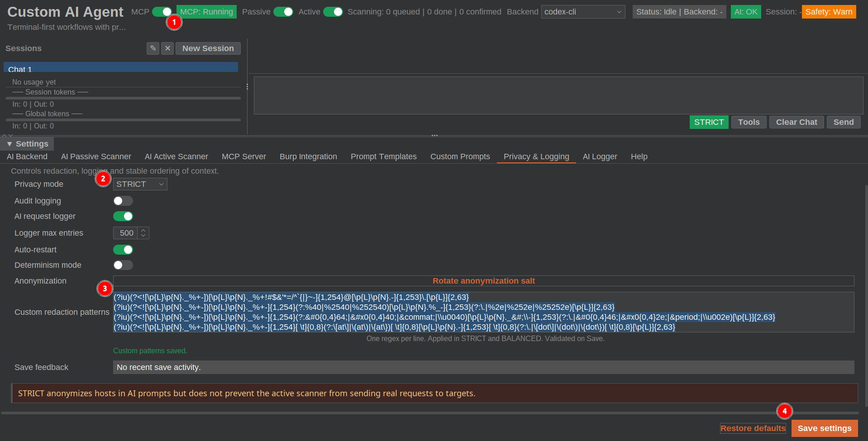Click the Send button
Image resolution: width=868 pixels, height=441 pixels.
(844, 122)
